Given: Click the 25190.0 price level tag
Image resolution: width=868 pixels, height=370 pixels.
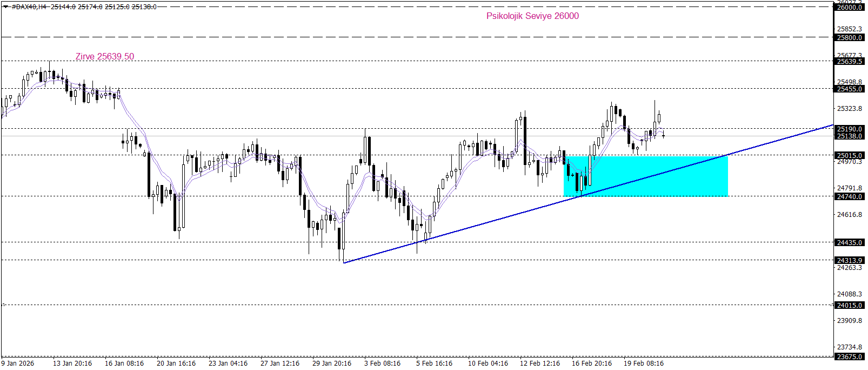Looking at the screenshot, I should coord(849,129).
